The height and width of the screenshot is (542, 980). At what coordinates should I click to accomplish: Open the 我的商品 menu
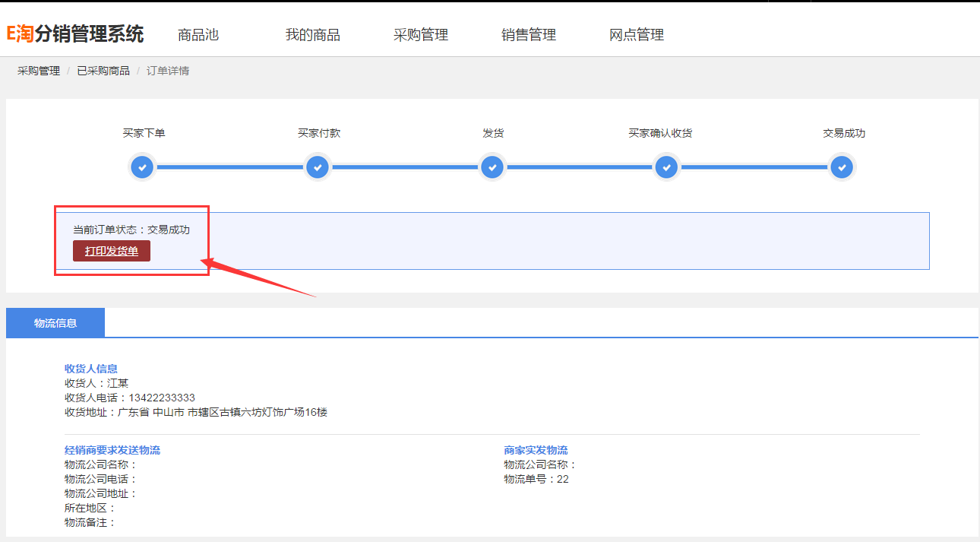[312, 35]
